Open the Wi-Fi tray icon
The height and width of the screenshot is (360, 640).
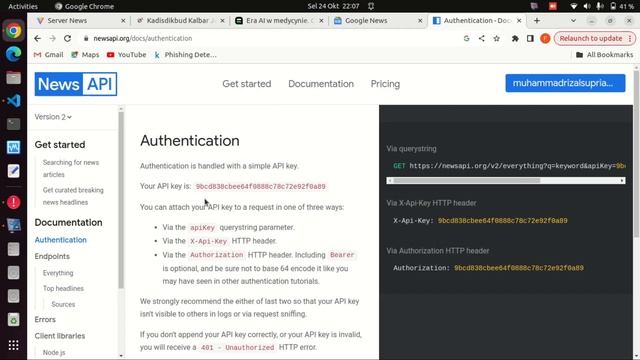coord(573,6)
